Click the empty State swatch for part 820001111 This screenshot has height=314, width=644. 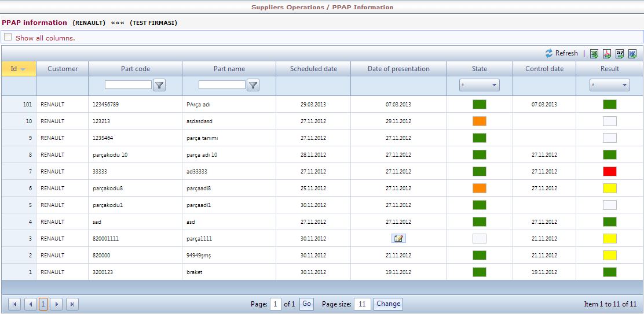coord(480,239)
